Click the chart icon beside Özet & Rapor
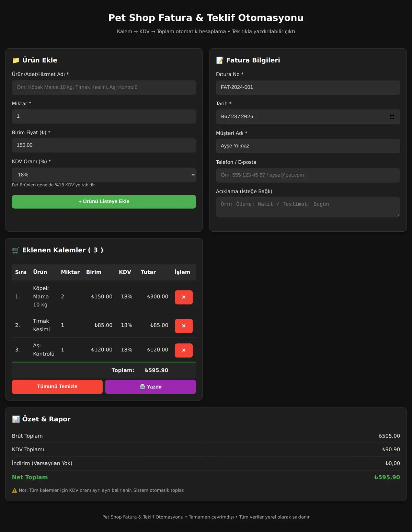The height and width of the screenshot is (532, 412). pyautogui.click(x=16, y=419)
